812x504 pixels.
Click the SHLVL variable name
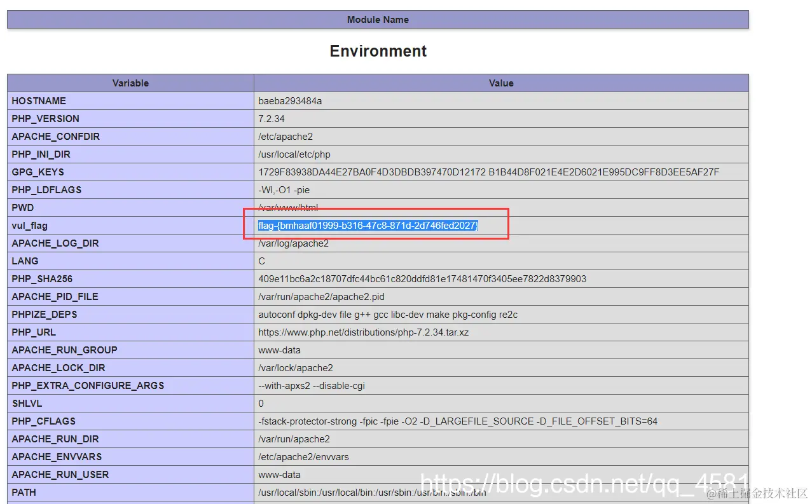point(25,404)
